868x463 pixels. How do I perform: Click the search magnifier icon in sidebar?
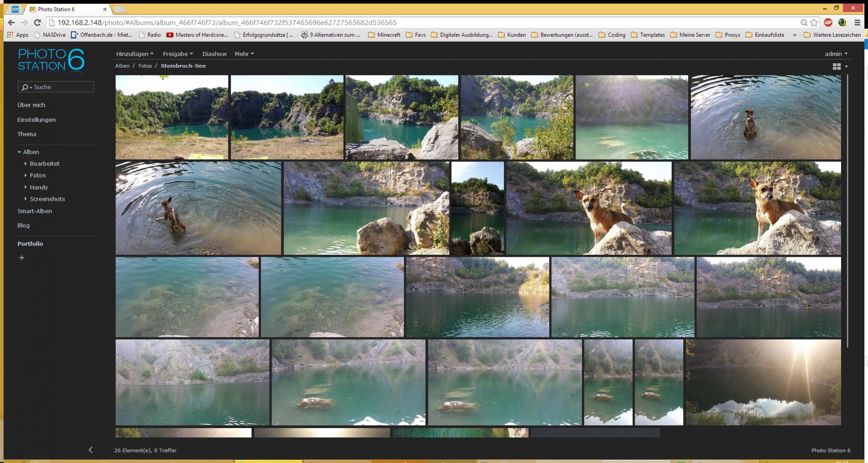click(25, 87)
